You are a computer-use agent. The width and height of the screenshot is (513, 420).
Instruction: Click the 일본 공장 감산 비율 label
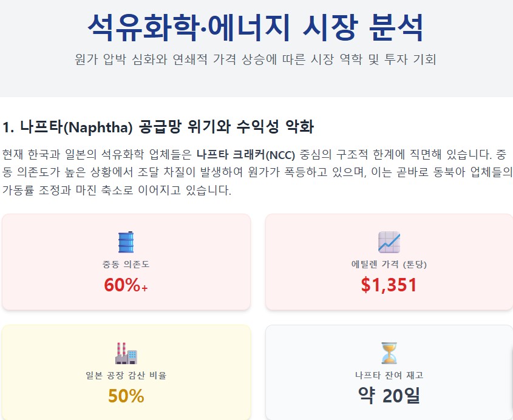[x=126, y=375]
